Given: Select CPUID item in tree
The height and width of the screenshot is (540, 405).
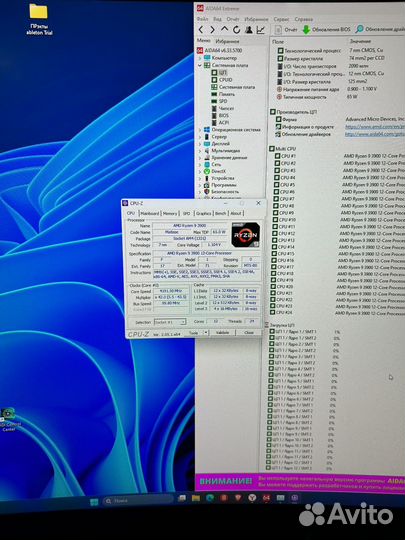Looking at the screenshot, I should click(222, 80).
